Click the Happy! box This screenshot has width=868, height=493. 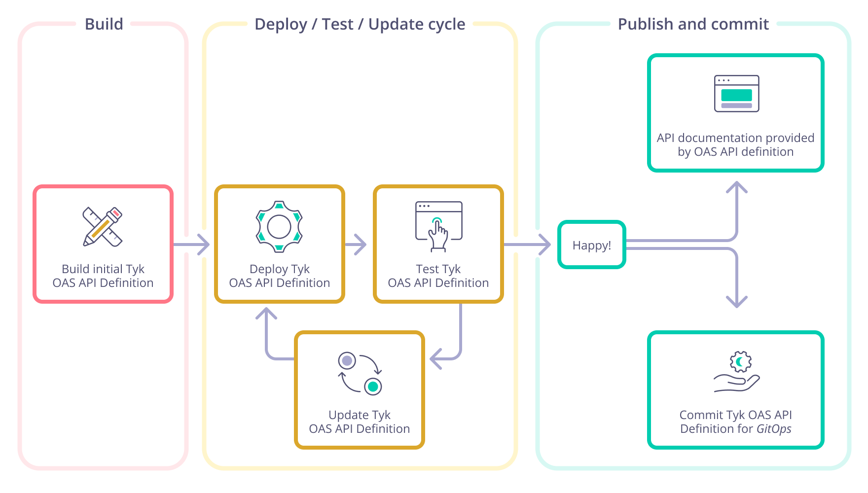click(x=591, y=244)
